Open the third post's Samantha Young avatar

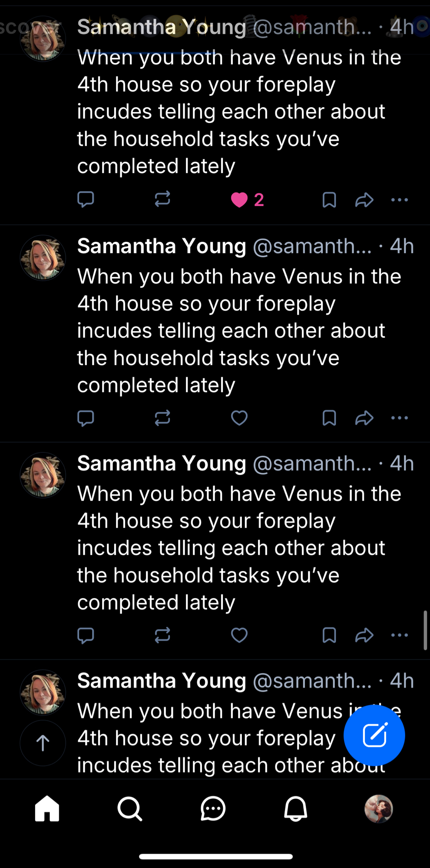click(43, 475)
